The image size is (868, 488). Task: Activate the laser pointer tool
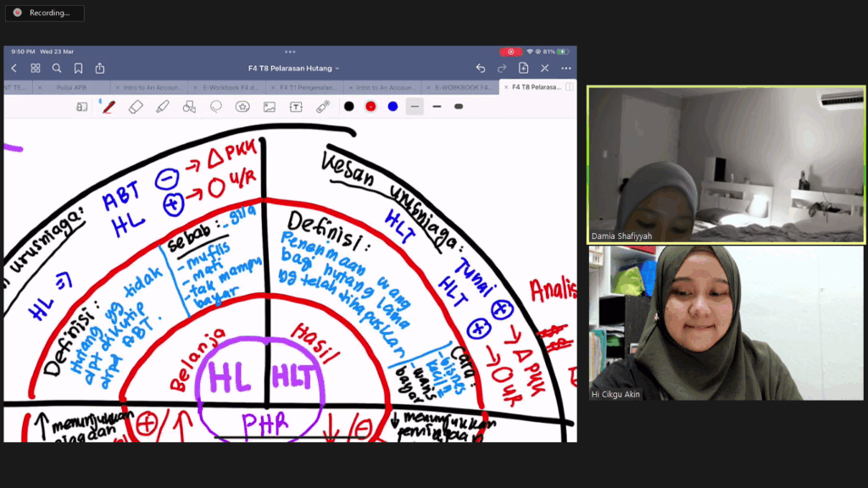(323, 107)
